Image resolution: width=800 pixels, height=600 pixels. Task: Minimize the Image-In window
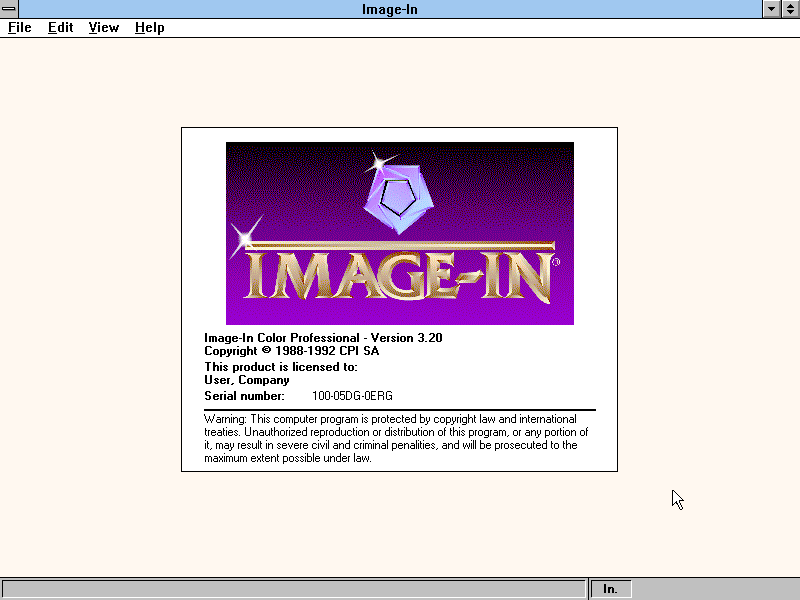click(x=771, y=9)
